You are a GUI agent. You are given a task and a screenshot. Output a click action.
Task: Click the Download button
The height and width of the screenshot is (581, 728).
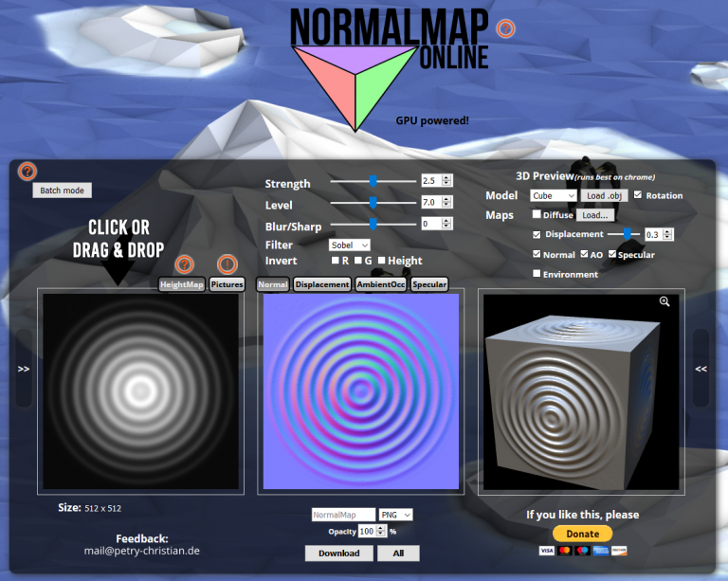point(338,553)
